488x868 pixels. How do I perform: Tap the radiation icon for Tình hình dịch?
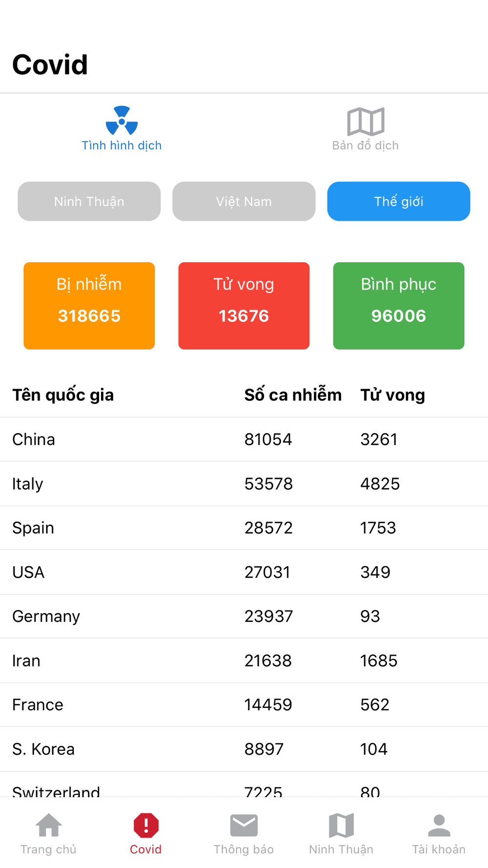[122, 121]
